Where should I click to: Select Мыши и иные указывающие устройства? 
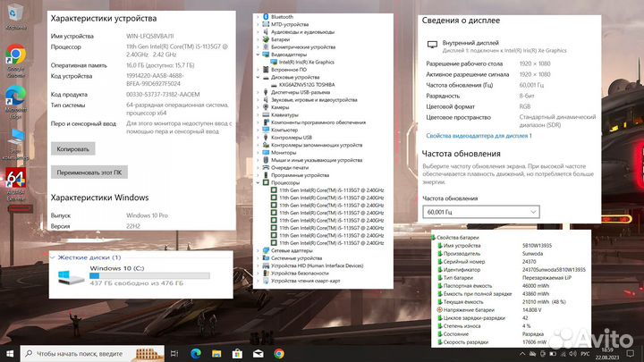tap(317, 160)
